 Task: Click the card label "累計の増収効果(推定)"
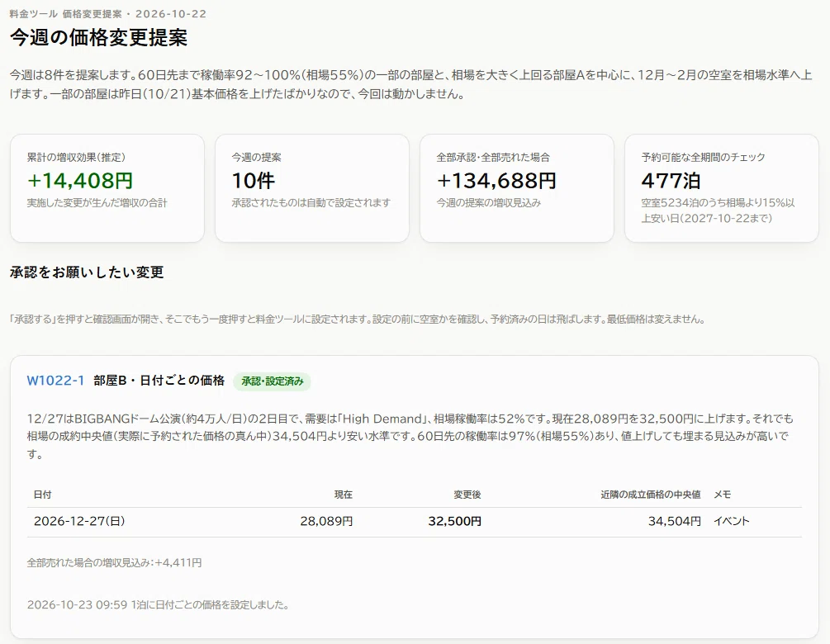click(x=76, y=157)
